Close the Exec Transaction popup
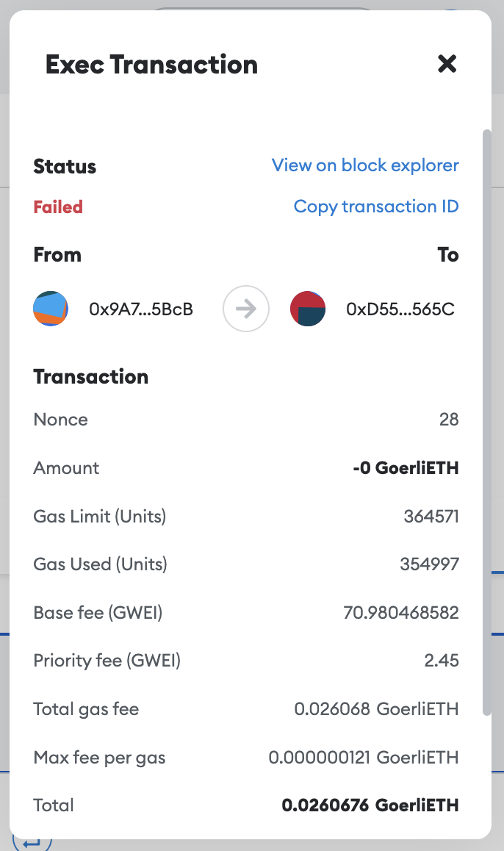 447,64
